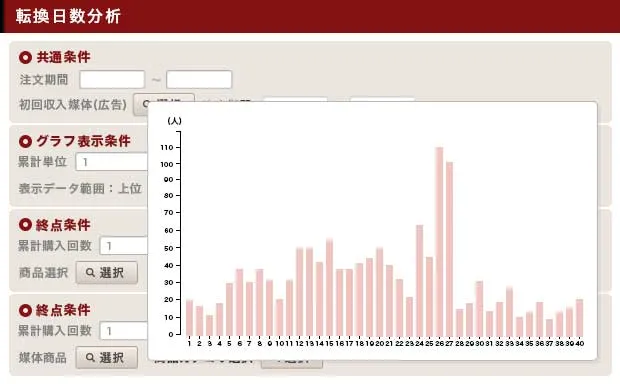
Task: Open 媒体商品 選択 button
Action: click(107, 358)
